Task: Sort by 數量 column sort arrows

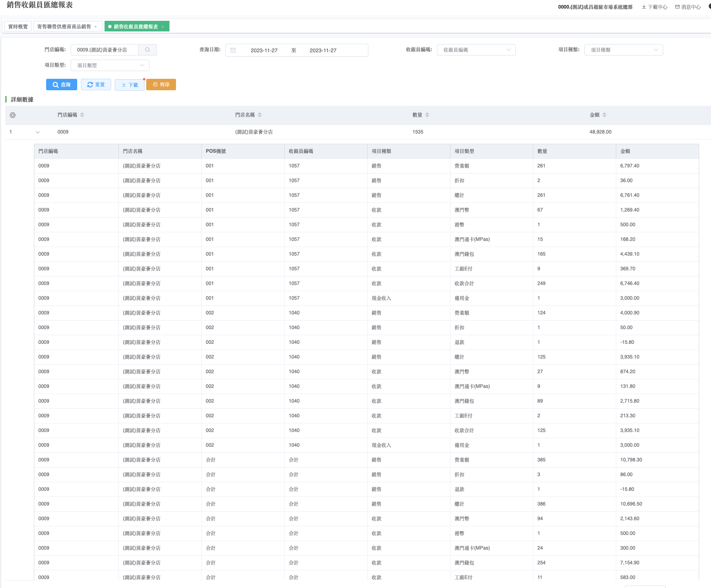Action: coord(427,115)
